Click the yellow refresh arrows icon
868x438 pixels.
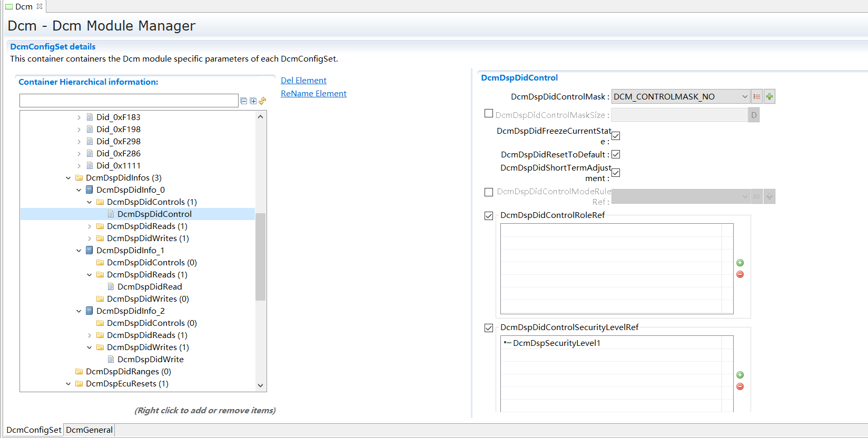(x=262, y=101)
